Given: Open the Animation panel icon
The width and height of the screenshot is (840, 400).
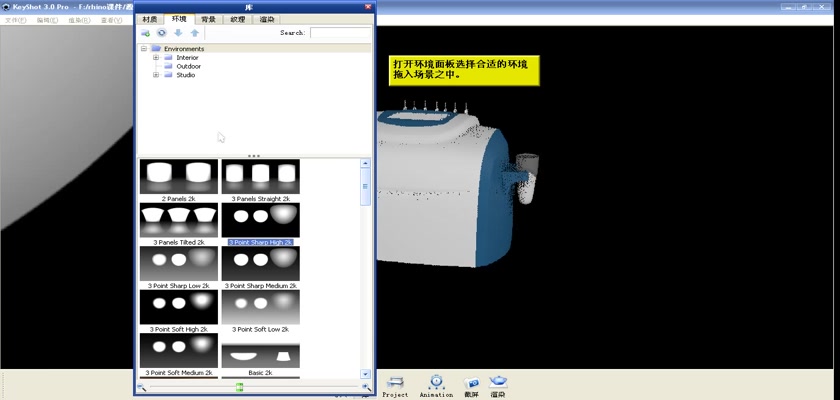Looking at the screenshot, I should pyautogui.click(x=435, y=383).
